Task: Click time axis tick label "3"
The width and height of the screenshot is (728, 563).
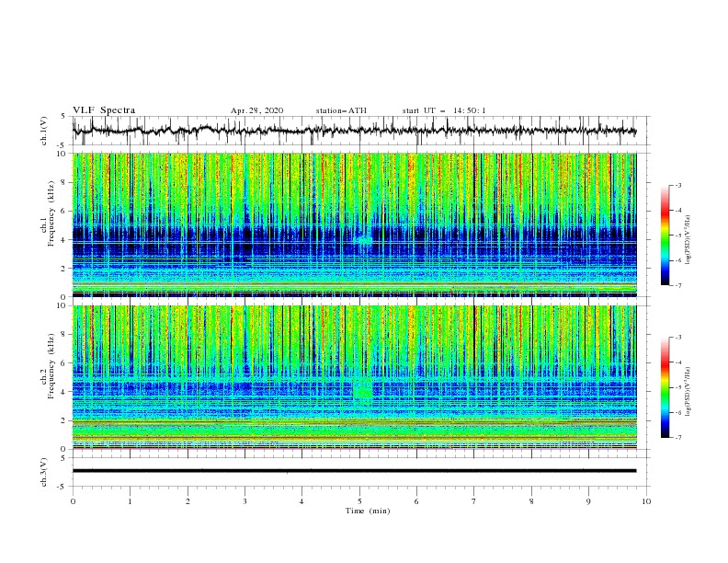Action: (x=245, y=501)
